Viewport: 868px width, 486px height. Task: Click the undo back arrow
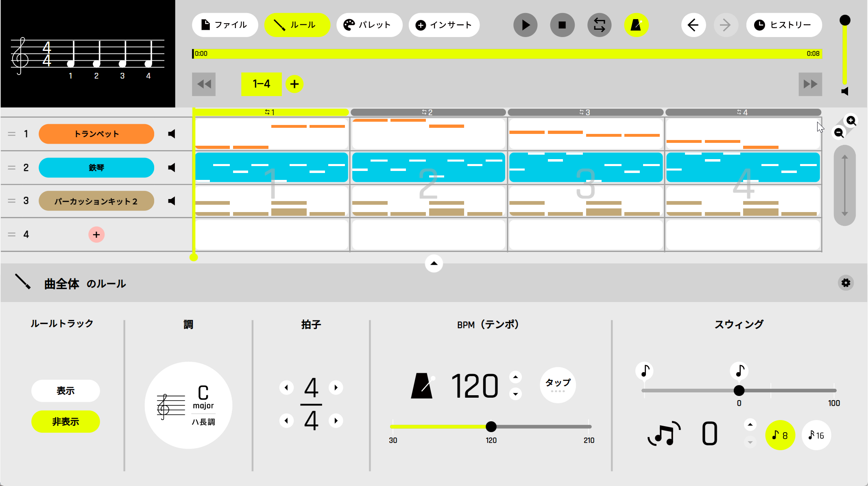tap(693, 25)
